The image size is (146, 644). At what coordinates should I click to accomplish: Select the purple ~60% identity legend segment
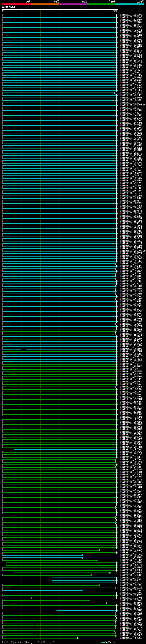(73, 4)
